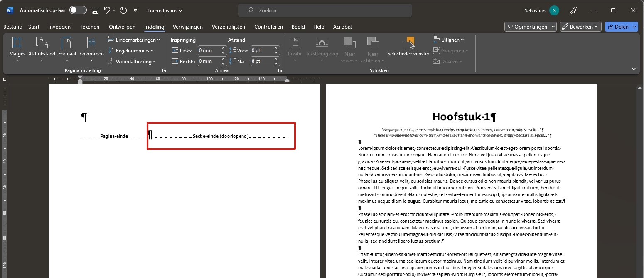Open Eindemarkeringen breaks dropdown
The image size is (644, 278).
(134, 40)
